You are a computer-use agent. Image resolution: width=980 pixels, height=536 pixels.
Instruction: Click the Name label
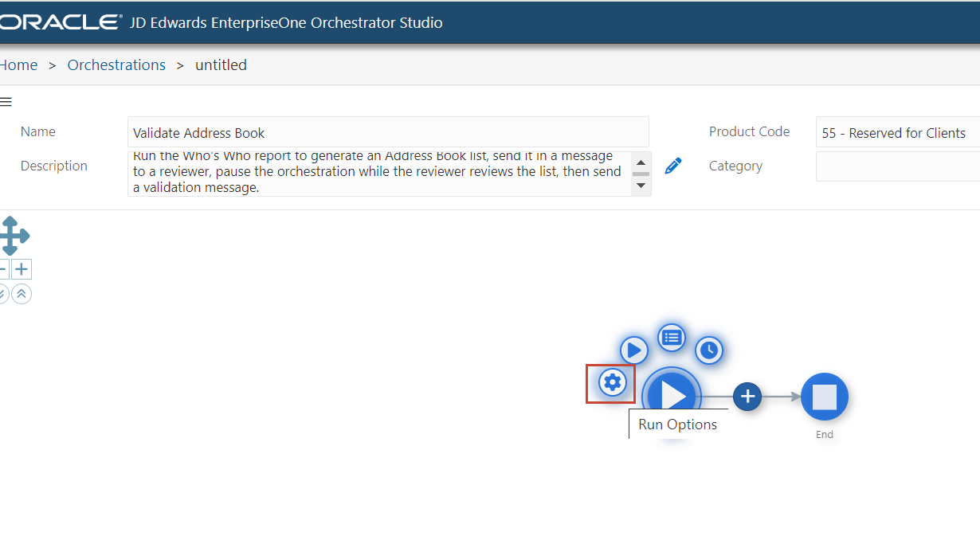tap(38, 131)
